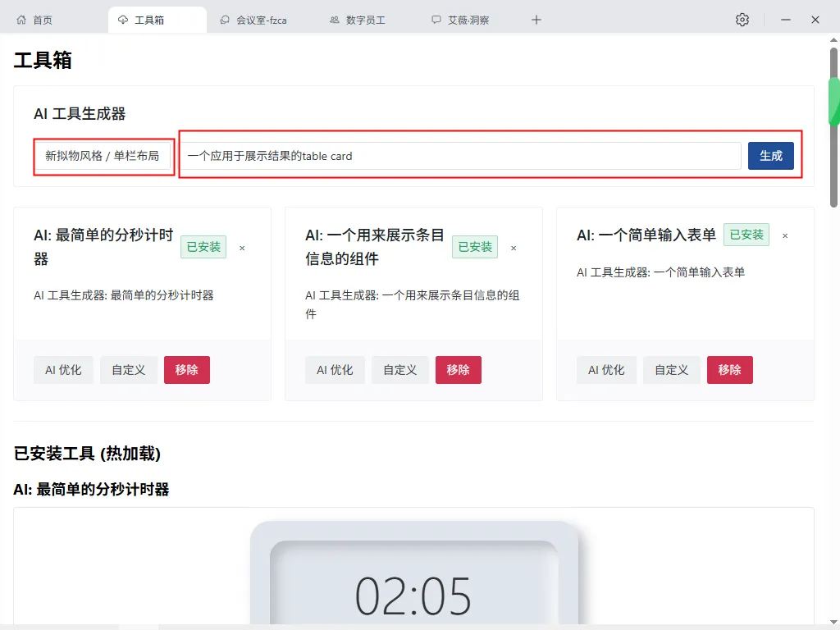Open a new tab with the plus icon

(x=536, y=19)
